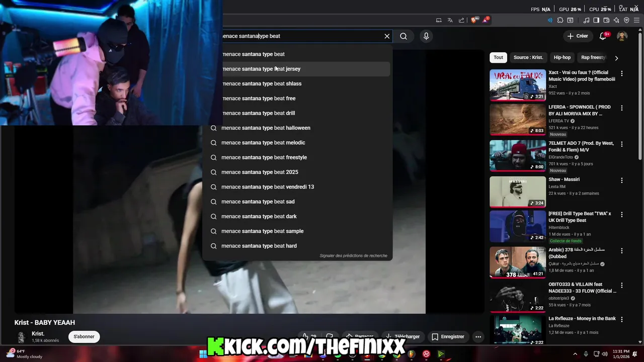Choose suggestion ending in beat freestyle
Image resolution: width=644 pixels, height=362 pixels.
297,157
